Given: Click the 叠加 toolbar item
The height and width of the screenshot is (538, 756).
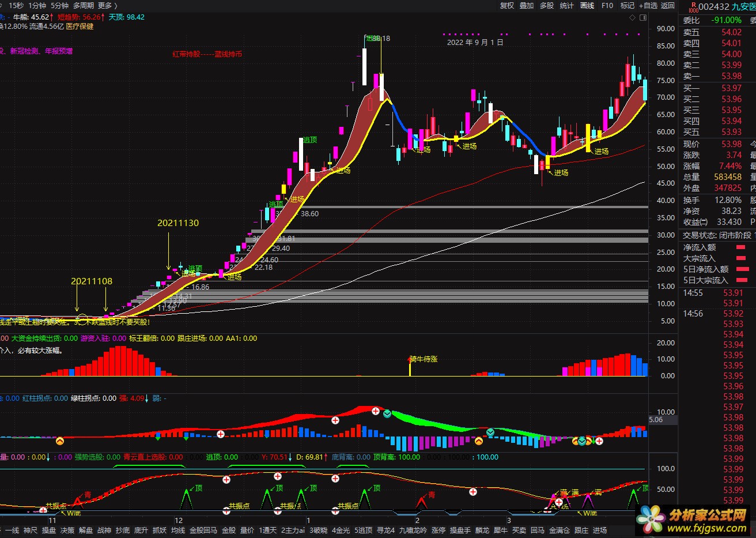Looking at the screenshot, I should coord(527,5).
